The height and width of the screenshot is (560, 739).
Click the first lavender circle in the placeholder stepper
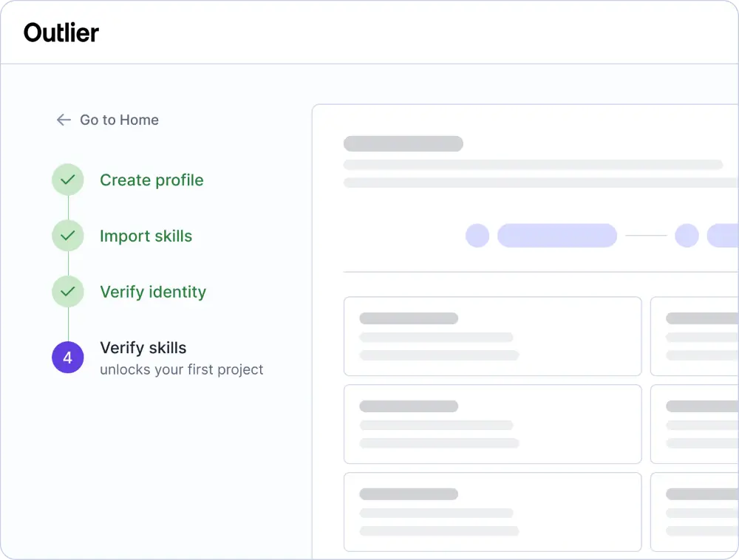coord(477,236)
